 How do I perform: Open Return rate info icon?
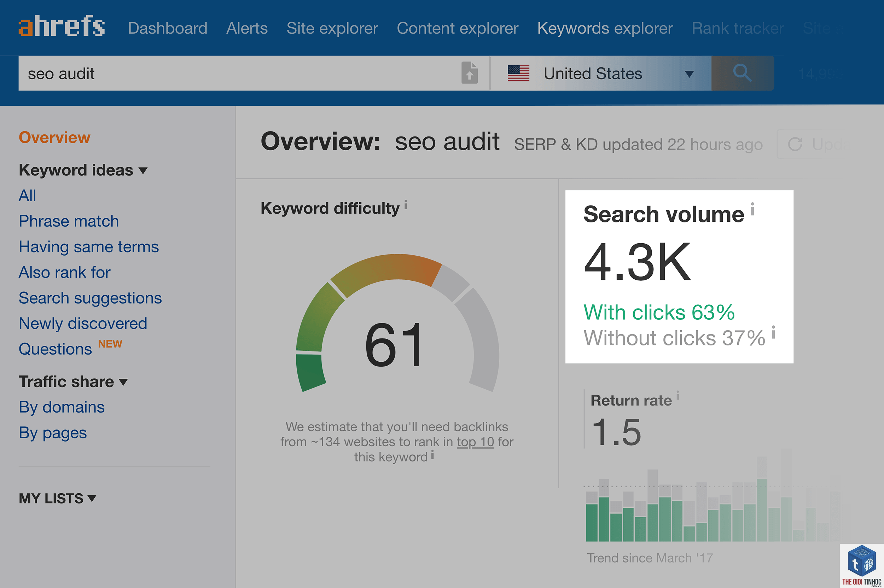(x=678, y=395)
